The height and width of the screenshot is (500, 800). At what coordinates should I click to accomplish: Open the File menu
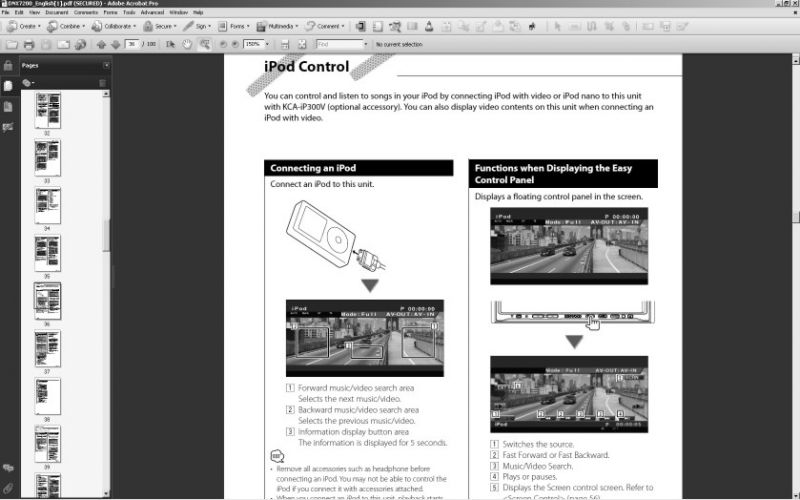(6, 12)
